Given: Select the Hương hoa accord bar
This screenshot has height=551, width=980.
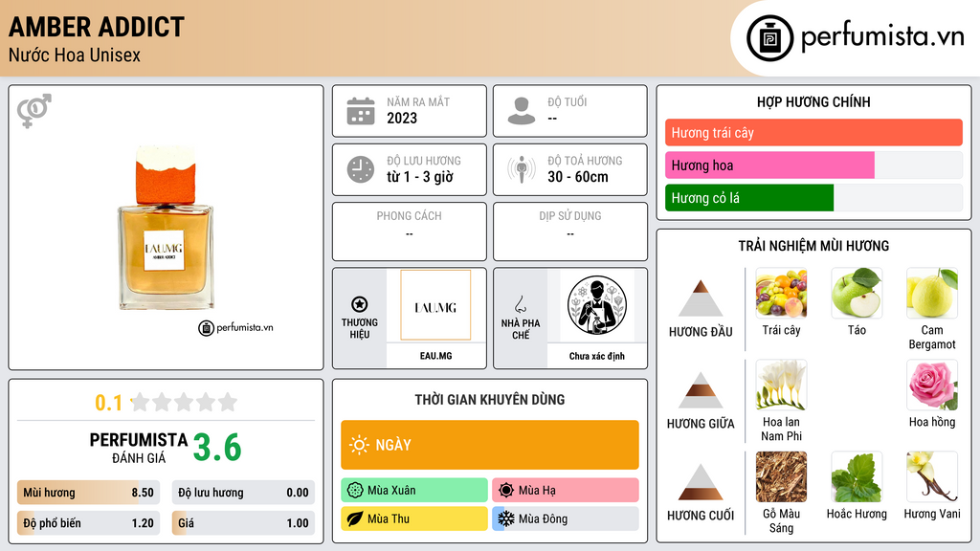Looking at the screenshot, I should tap(813, 165).
